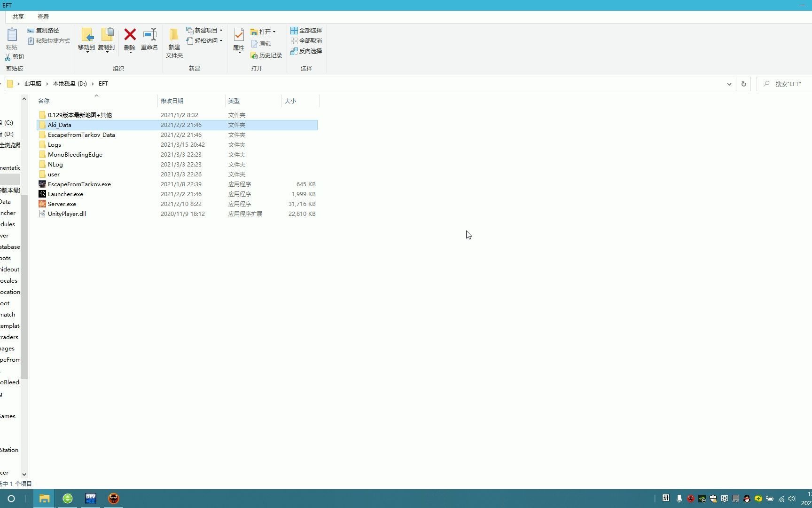Click the Edit (编辑) button

(x=261, y=44)
